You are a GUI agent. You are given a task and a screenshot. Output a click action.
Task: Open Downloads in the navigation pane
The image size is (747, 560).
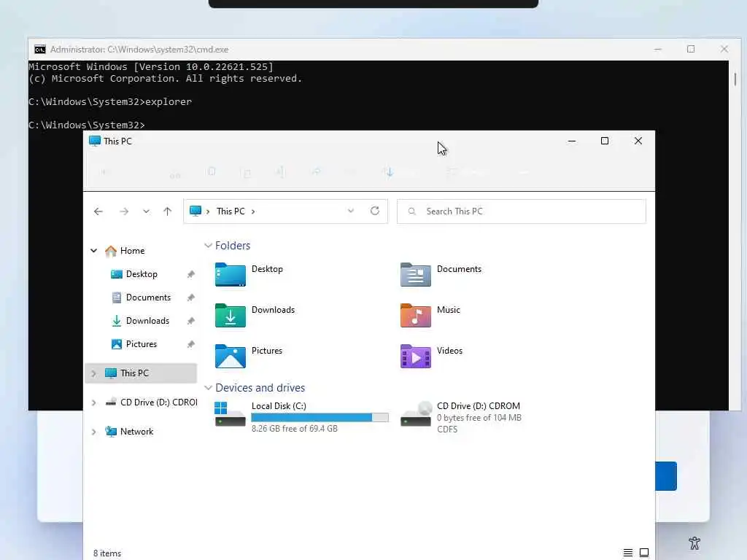(147, 321)
